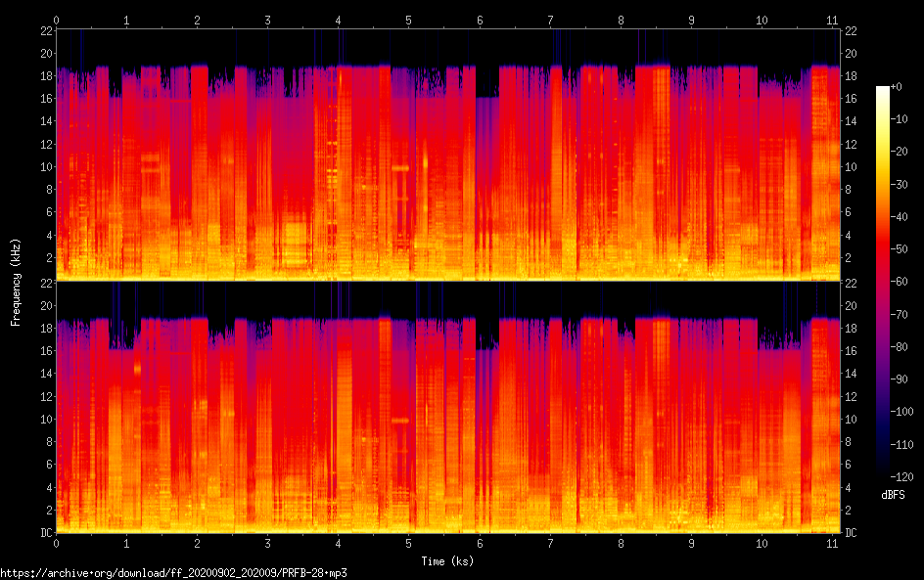Click the 'Time (ks)' axis label
The width and height of the screenshot is (924, 580).
pyautogui.click(x=447, y=561)
